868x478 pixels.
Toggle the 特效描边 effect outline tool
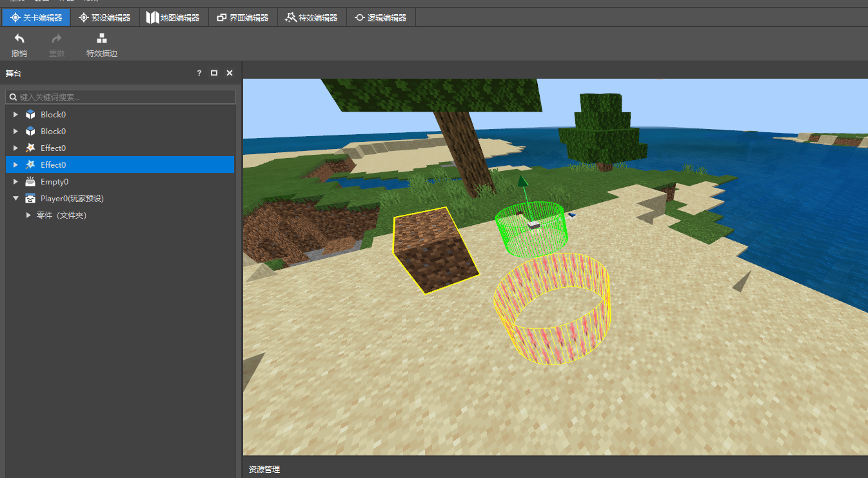pyautogui.click(x=102, y=39)
